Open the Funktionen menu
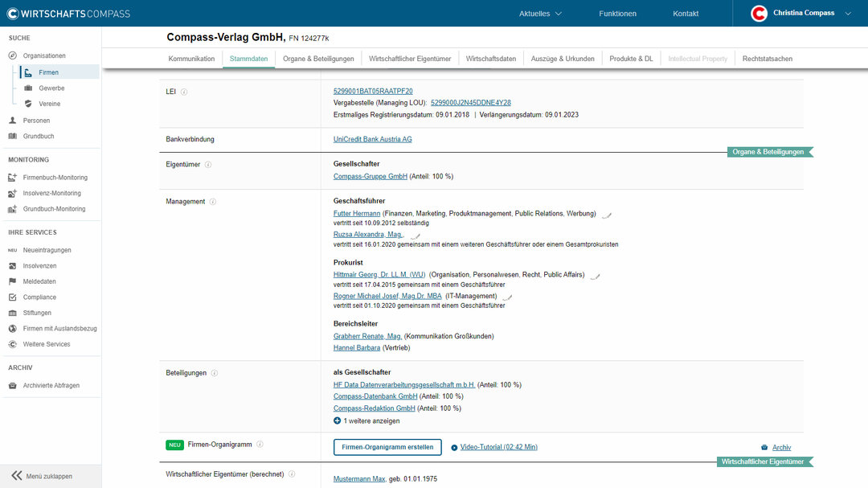This screenshot has width=868, height=488. [x=618, y=14]
